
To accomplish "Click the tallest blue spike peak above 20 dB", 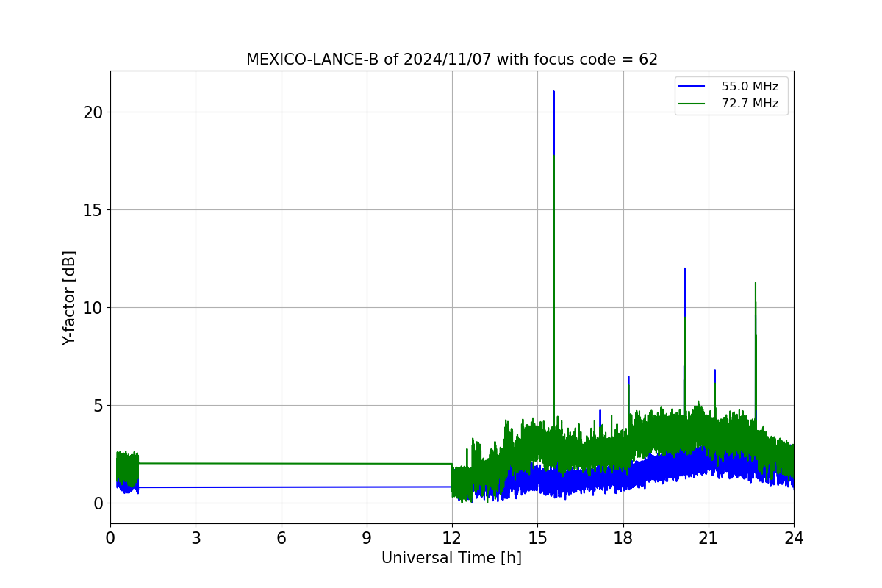I will (553, 92).
